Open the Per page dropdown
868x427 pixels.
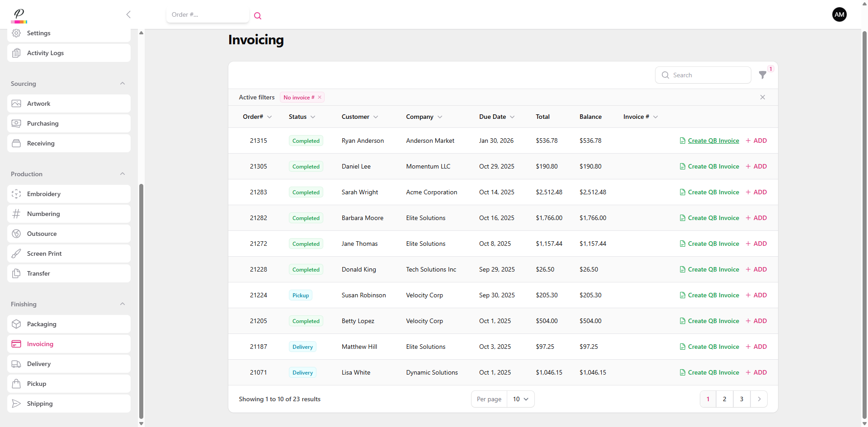(x=520, y=399)
